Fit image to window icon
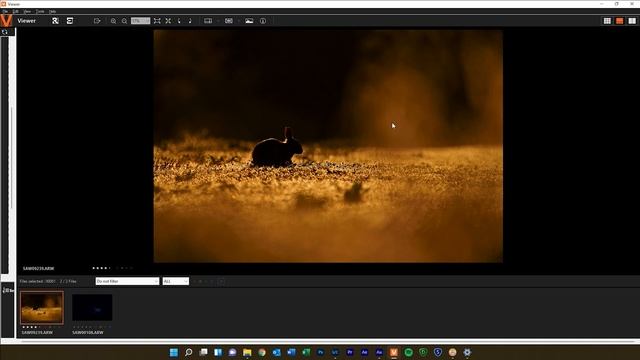640x360 pixels. click(157, 21)
